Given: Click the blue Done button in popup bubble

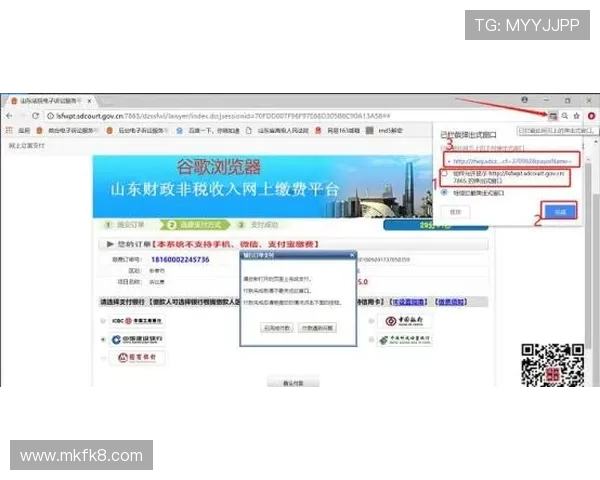Looking at the screenshot, I should 560,212.
